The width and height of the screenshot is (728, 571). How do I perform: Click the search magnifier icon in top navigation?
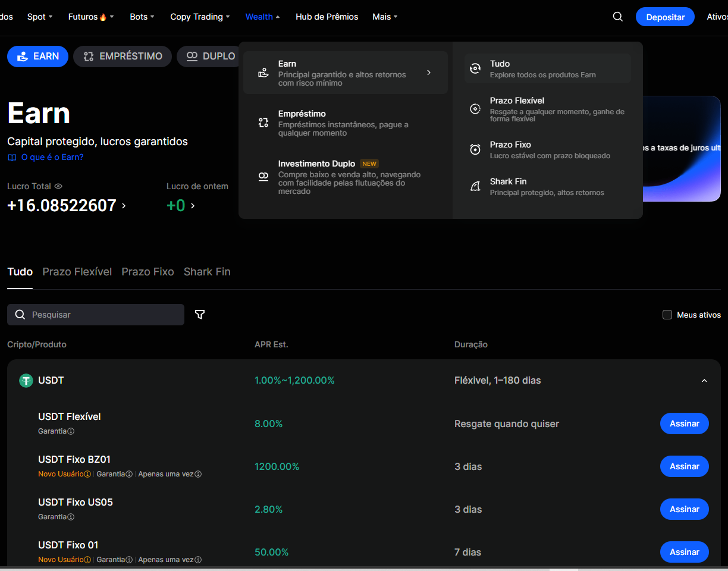pos(618,17)
